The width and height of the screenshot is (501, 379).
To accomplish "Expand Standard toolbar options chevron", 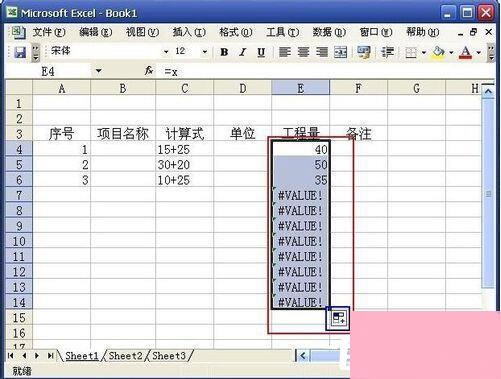I will (x=36, y=53).
